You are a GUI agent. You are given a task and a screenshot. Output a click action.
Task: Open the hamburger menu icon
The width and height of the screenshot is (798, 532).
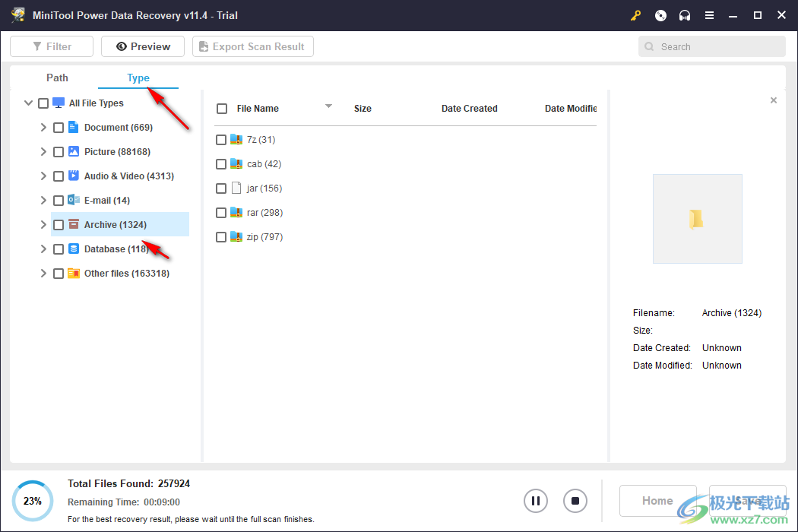(709, 15)
